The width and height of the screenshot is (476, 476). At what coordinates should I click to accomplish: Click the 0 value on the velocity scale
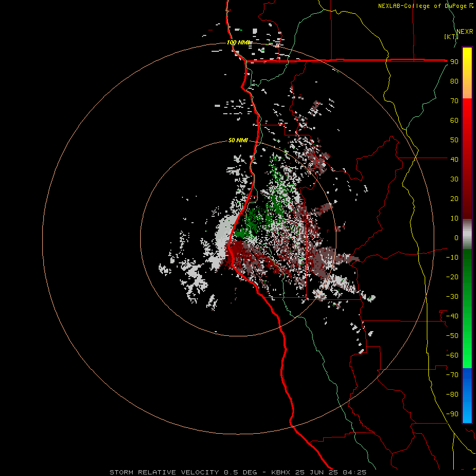click(456, 237)
